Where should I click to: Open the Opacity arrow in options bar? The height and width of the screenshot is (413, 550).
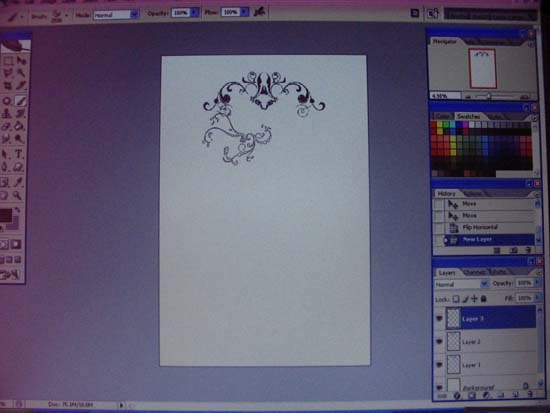(x=195, y=13)
